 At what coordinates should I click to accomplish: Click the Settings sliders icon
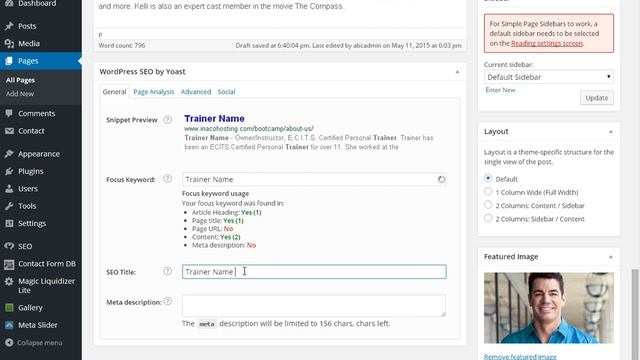[x=9, y=223]
